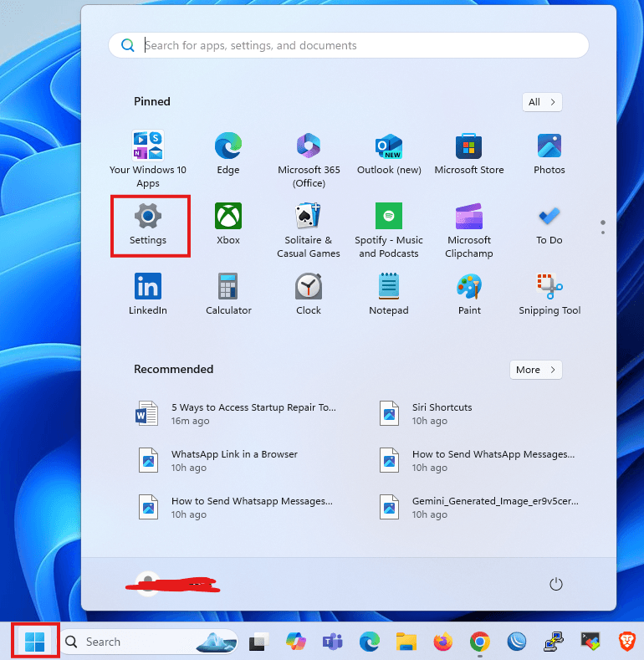Click the Windows Start button

click(35, 642)
